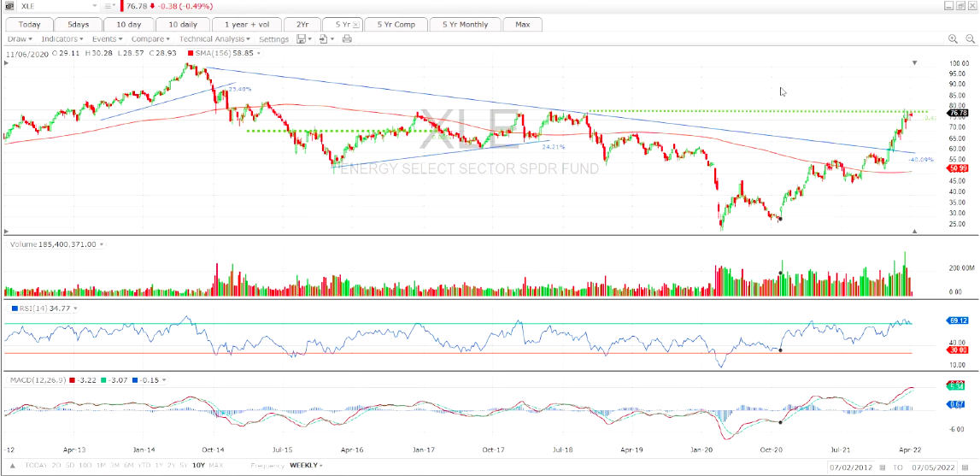Switch to the 5 Yr Comp tab
The height and width of the screenshot is (476, 980).
pyautogui.click(x=395, y=25)
